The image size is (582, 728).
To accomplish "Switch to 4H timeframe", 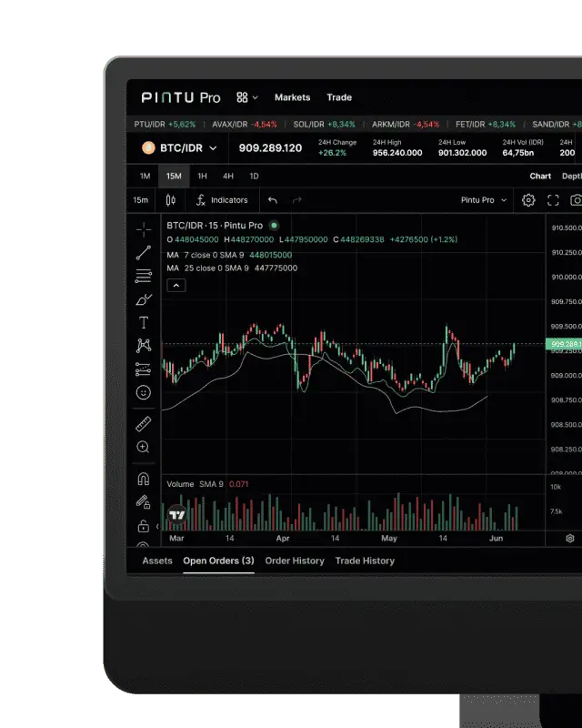I will (228, 176).
